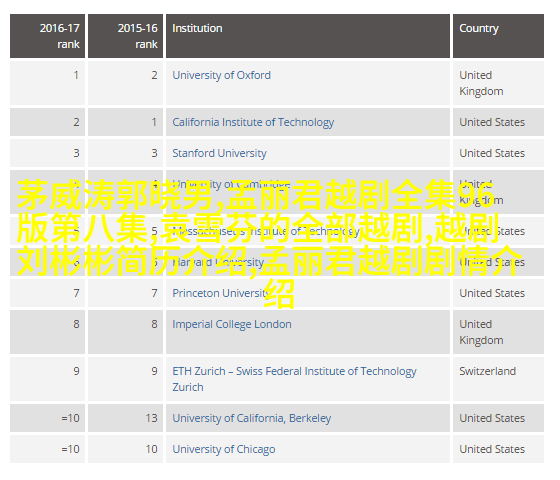Click the yellow Chinese overlay text
The image size is (560, 480).
pos(270,243)
